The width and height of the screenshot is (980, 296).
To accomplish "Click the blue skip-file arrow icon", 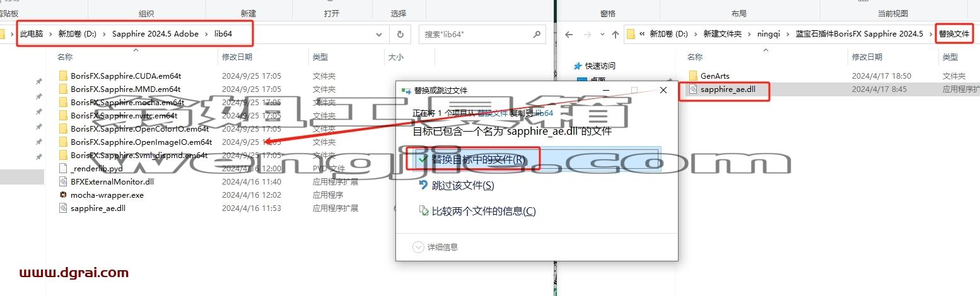I will point(424,185).
